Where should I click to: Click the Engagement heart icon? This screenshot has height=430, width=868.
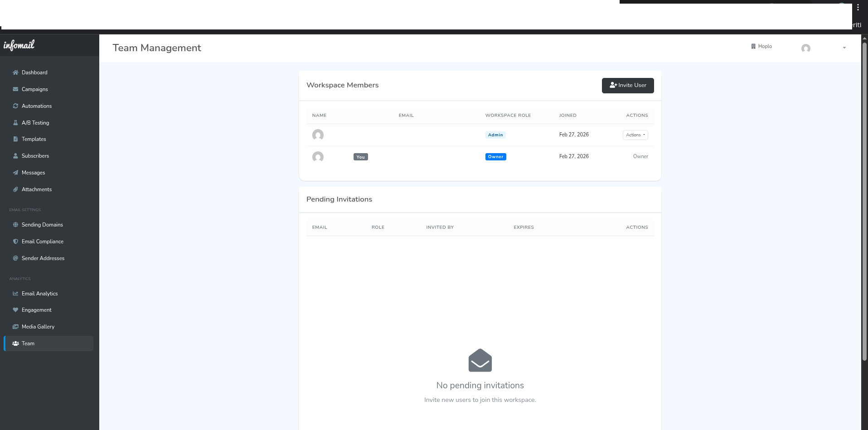(15, 310)
